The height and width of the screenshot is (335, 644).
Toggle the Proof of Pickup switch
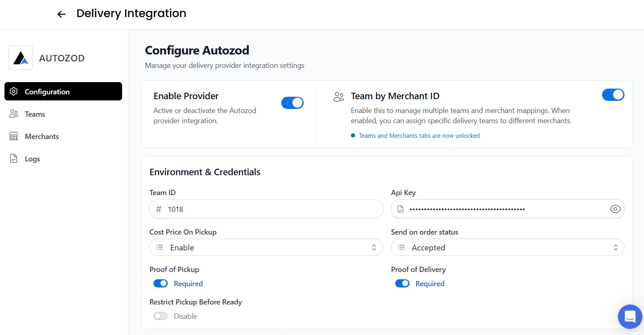pos(160,283)
